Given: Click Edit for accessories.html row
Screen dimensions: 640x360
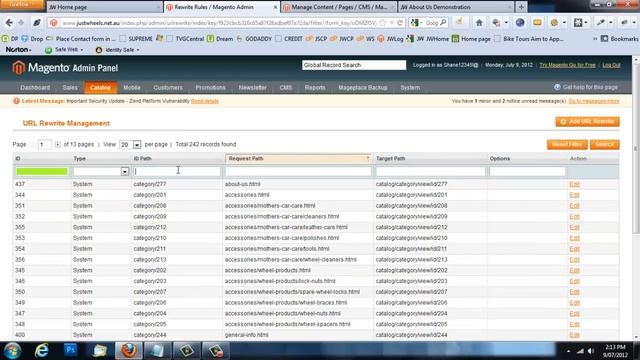Looking at the screenshot, I should coord(574,195).
